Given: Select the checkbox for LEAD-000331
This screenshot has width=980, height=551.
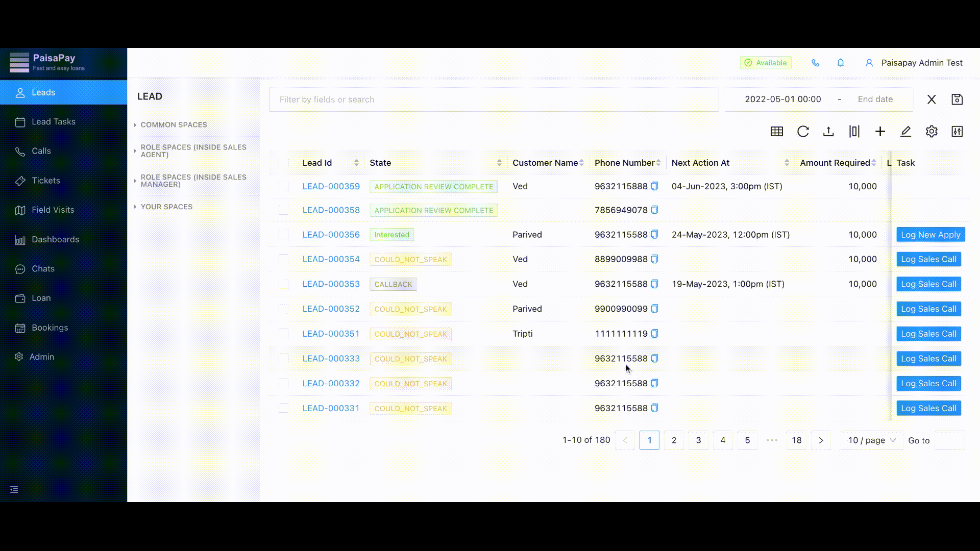Looking at the screenshot, I should pyautogui.click(x=283, y=408).
